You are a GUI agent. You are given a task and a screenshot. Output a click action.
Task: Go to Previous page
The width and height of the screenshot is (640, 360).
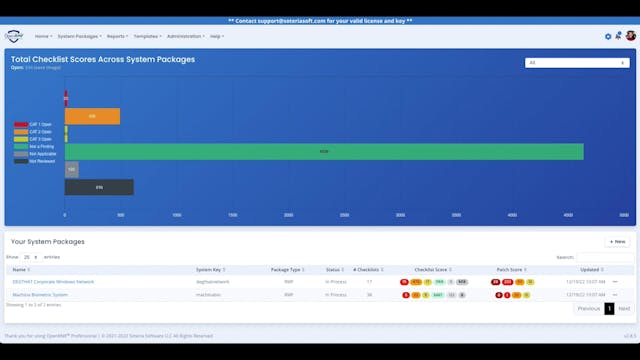pyautogui.click(x=589, y=309)
